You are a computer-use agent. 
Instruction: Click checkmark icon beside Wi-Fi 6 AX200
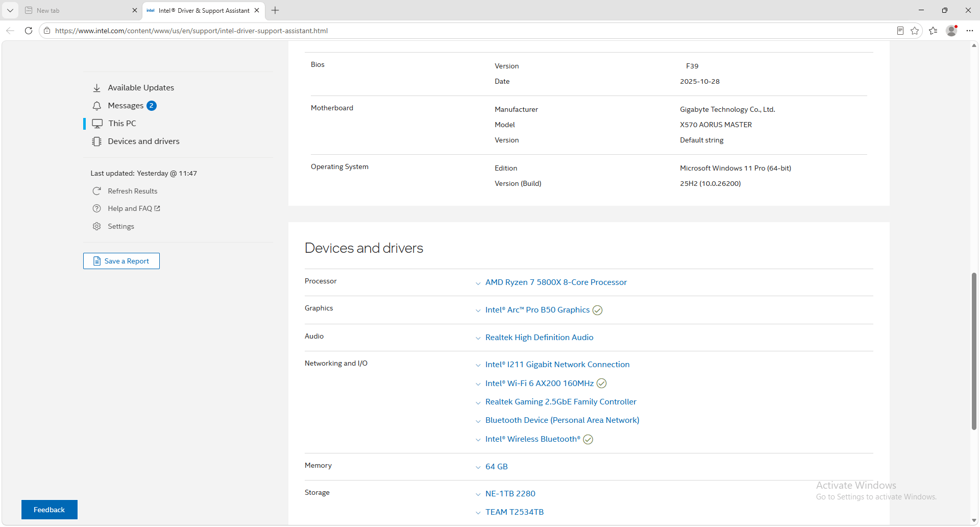click(602, 384)
